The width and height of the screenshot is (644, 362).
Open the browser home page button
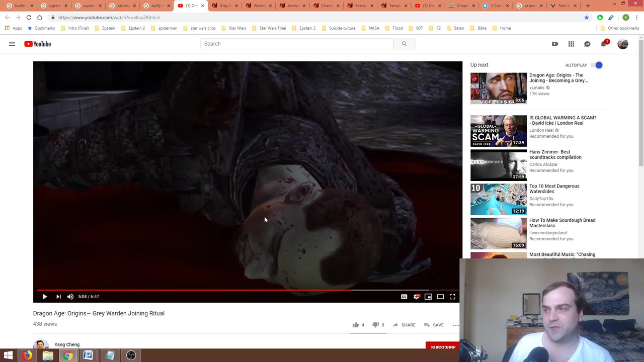click(39, 17)
